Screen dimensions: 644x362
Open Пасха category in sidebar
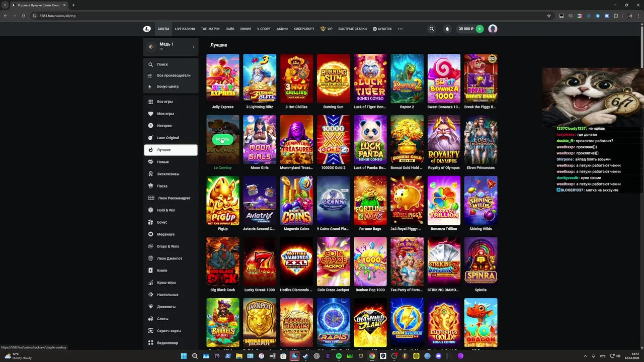point(171,186)
